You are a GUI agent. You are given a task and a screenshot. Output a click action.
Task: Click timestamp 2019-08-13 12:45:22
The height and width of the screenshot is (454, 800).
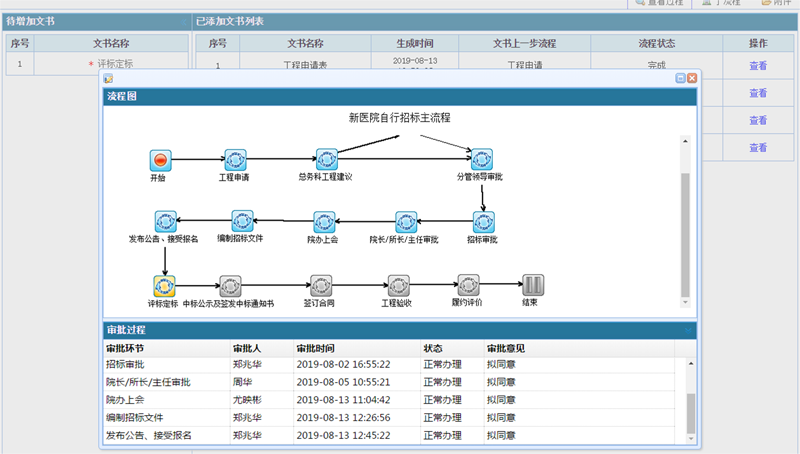click(x=343, y=436)
